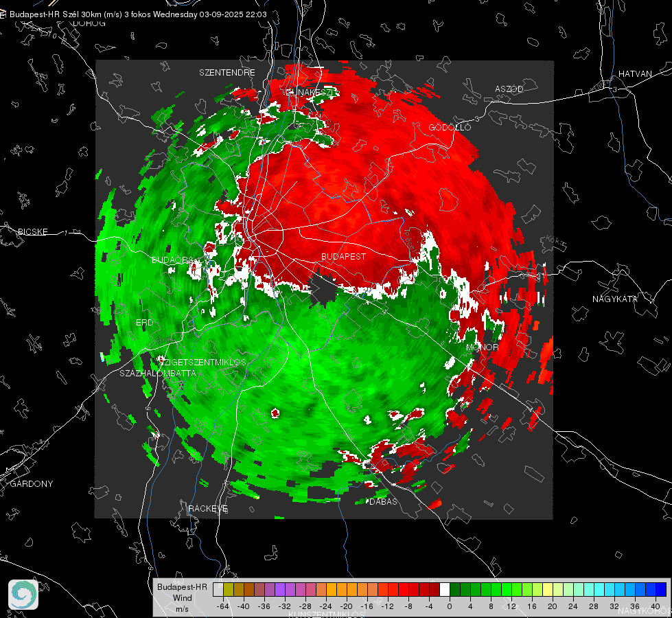
Task: Click the DUNAKESZI town label
Action: pos(310,92)
